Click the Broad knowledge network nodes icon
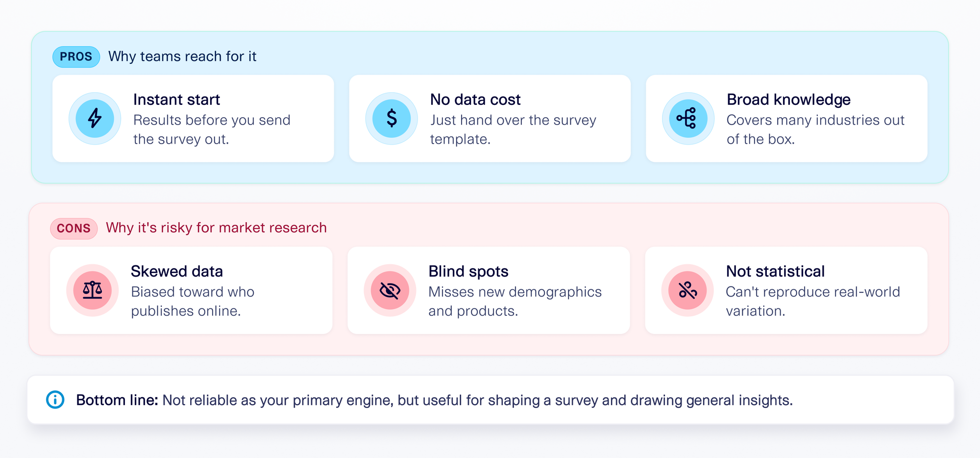This screenshot has width=980, height=458. coord(688,118)
